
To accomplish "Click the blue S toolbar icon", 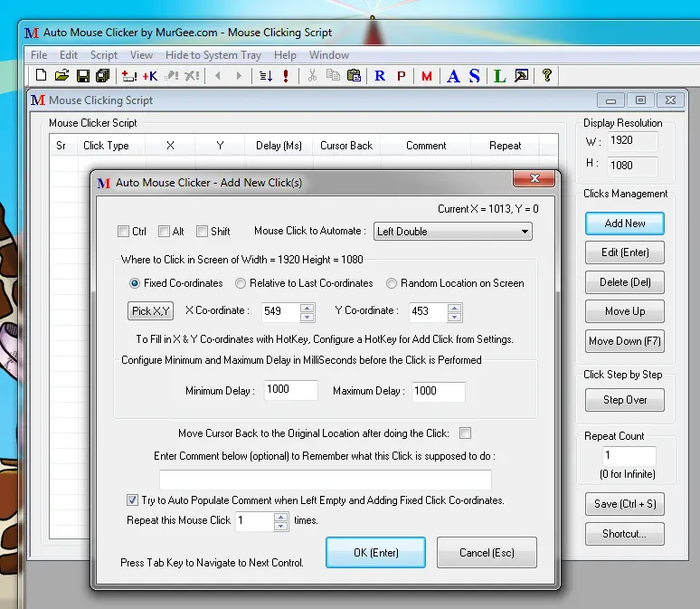I will pyautogui.click(x=474, y=75).
